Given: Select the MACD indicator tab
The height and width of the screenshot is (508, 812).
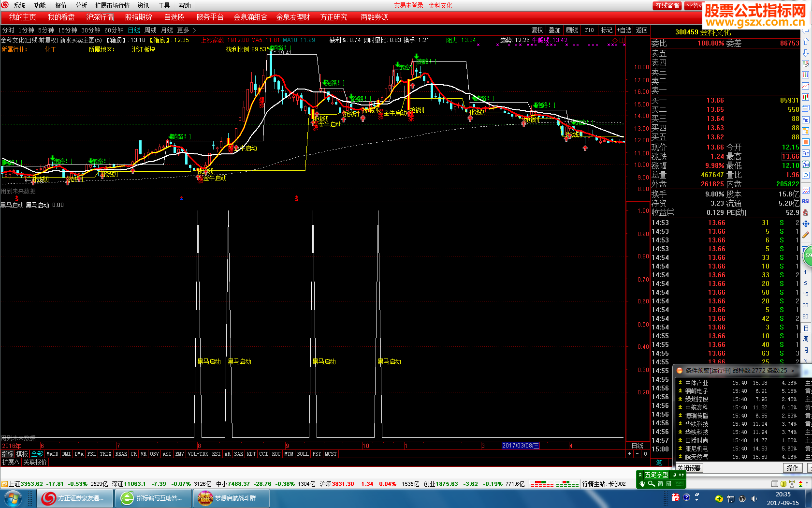Looking at the screenshot, I should [52, 454].
